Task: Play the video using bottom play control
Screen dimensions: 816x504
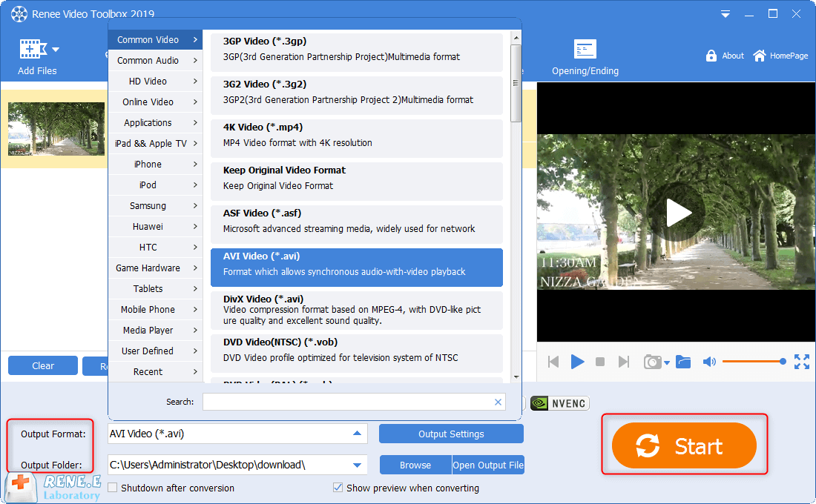Action: pyautogui.click(x=577, y=362)
